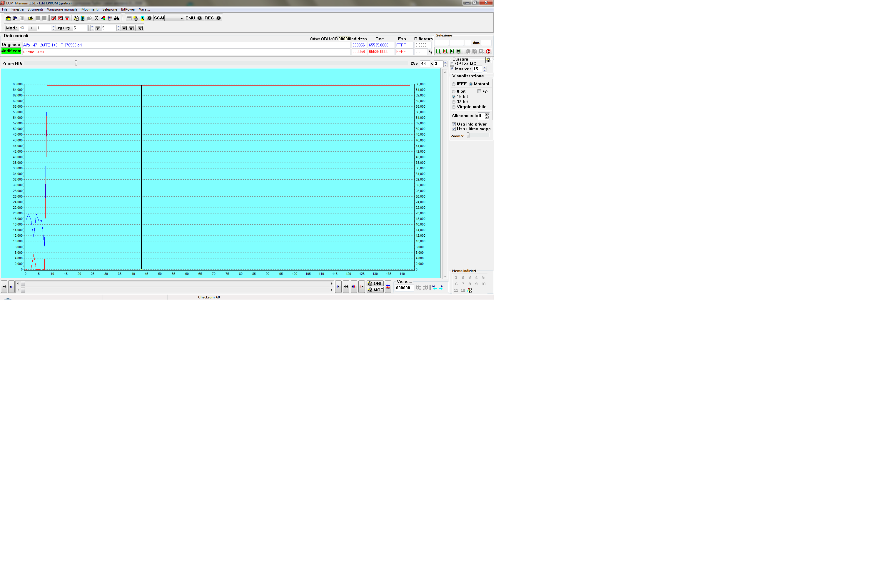882x588 pixels.
Task: Decrease the Allineamento spinner value
Action: click(487, 117)
